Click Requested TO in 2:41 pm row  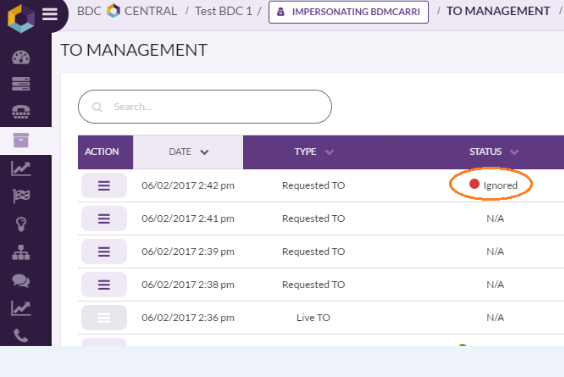[x=313, y=219]
